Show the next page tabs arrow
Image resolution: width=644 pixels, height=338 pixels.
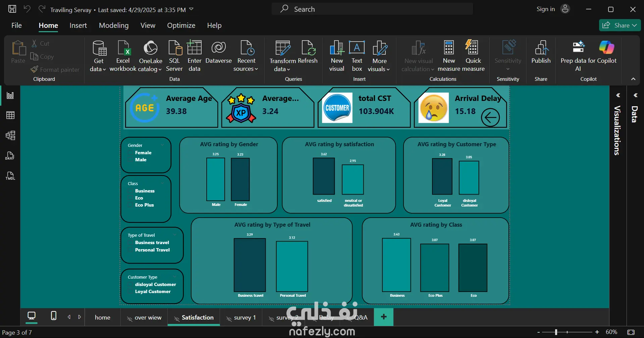pyautogui.click(x=79, y=317)
